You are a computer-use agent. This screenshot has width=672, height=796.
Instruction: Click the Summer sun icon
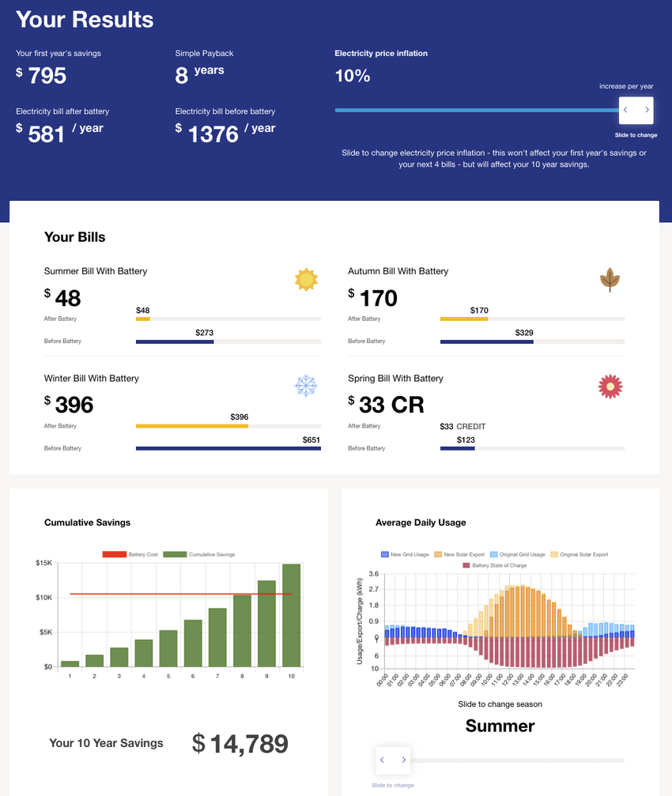[x=306, y=279]
